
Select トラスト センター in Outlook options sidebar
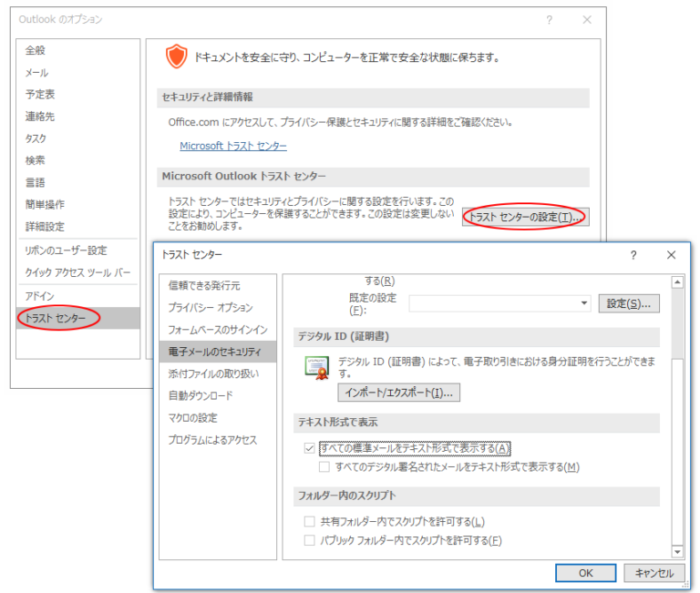[78, 318]
